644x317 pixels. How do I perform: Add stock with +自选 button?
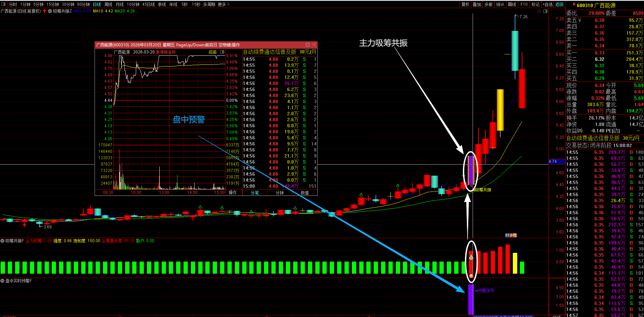coord(548,4)
